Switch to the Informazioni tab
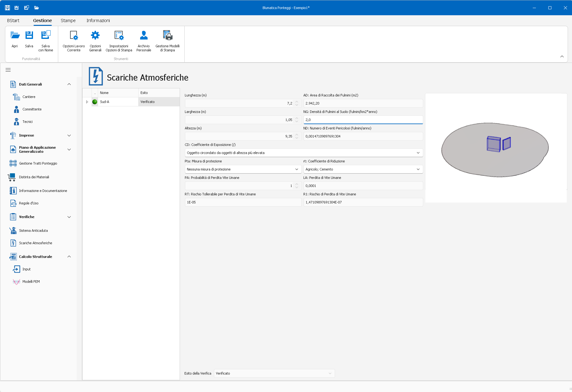Image resolution: width=572 pixels, height=392 pixels. coord(98,21)
